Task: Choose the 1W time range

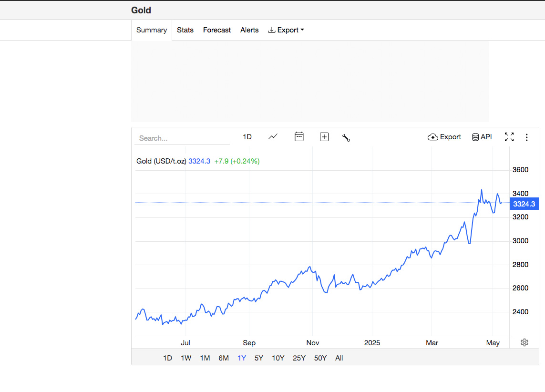Action: coord(186,358)
